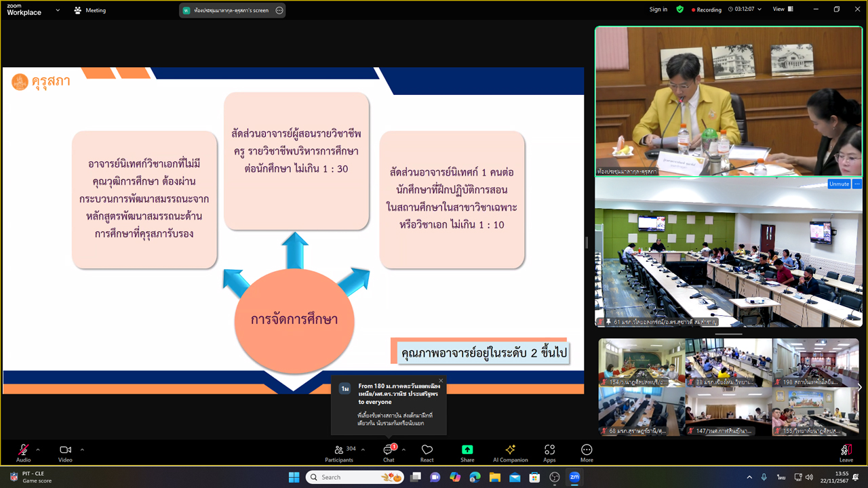Viewport: 868px width, 488px height.
Task: Click the green Share screen icon
Action: click(467, 449)
